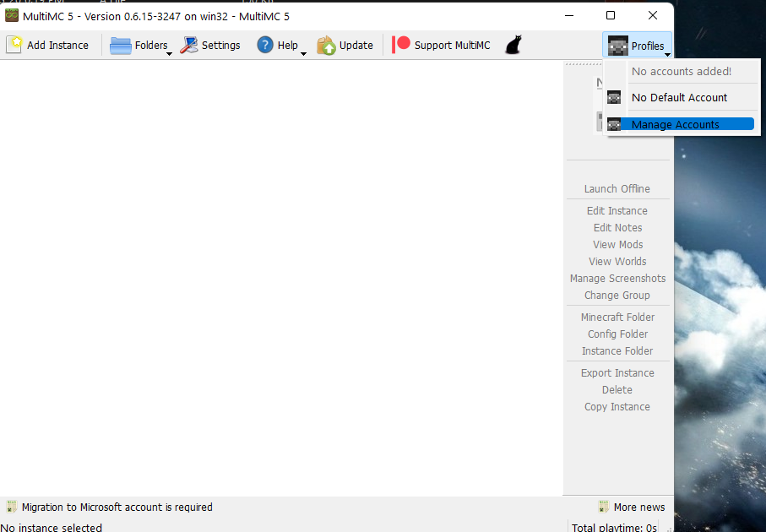Click the MultiMC icon in the title bar
766x532 pixels.
12,14
